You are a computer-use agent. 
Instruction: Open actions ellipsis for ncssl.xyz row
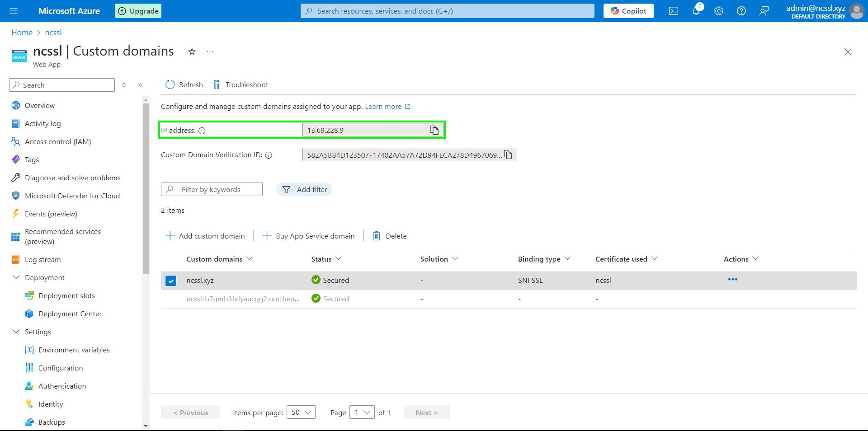click(733, 280)
